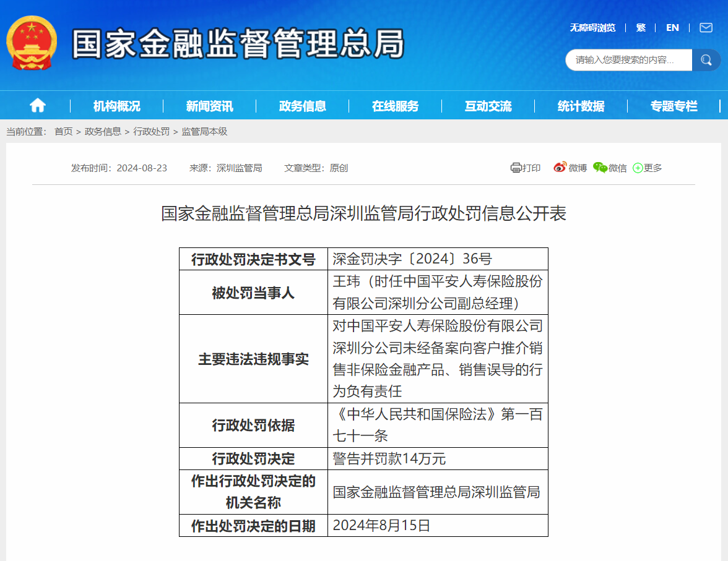
Task: Click the article title heading
Action: [363, 213]
